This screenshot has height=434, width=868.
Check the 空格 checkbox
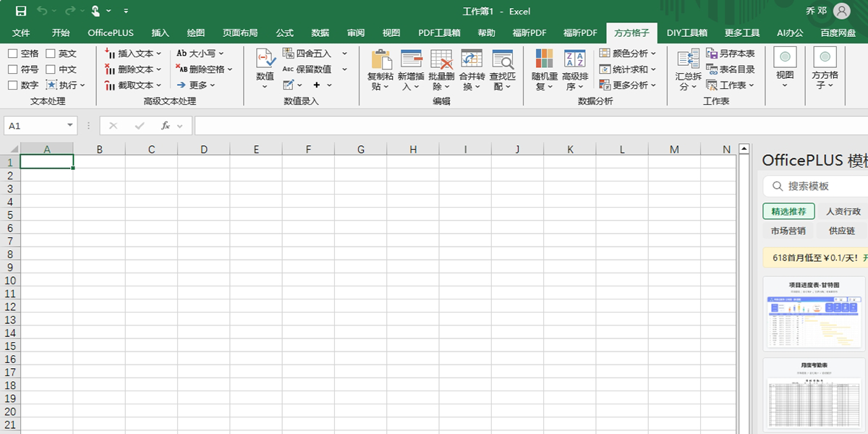pos(13,54)
